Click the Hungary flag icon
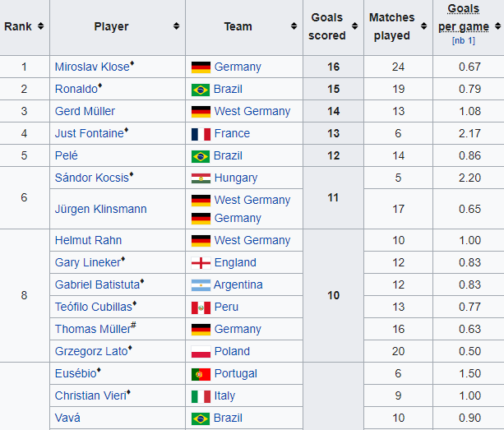The height and width of the screenshot is (430, 504). pos(201,178)
